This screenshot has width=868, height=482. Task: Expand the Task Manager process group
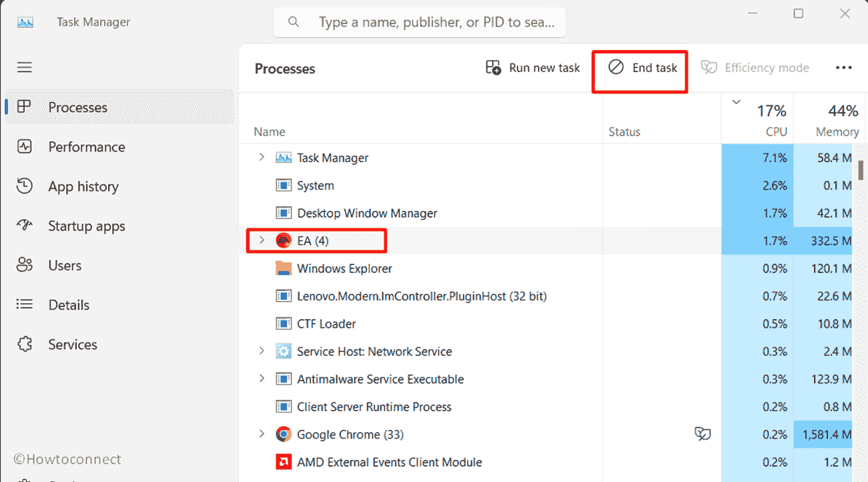pos(262,158)
